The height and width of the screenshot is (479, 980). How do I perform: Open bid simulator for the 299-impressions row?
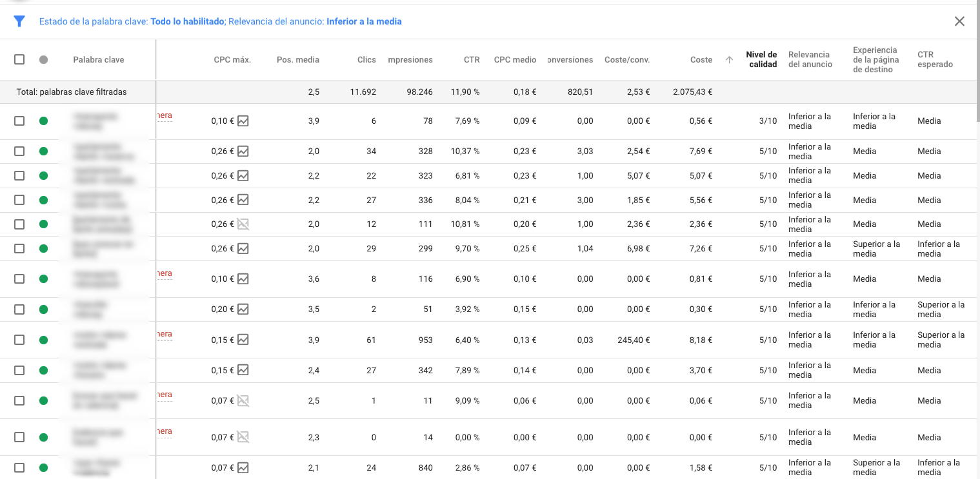point(243,248)
